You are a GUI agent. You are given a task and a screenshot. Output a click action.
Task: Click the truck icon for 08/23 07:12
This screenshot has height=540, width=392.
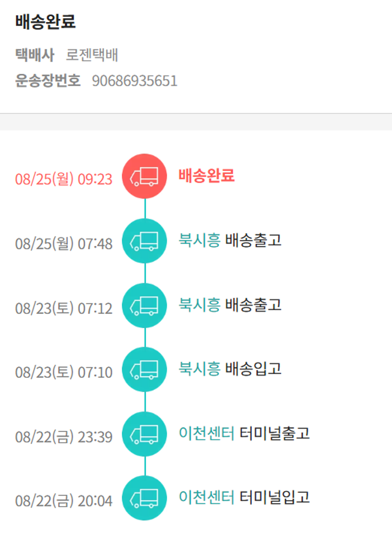pos(144,306)
